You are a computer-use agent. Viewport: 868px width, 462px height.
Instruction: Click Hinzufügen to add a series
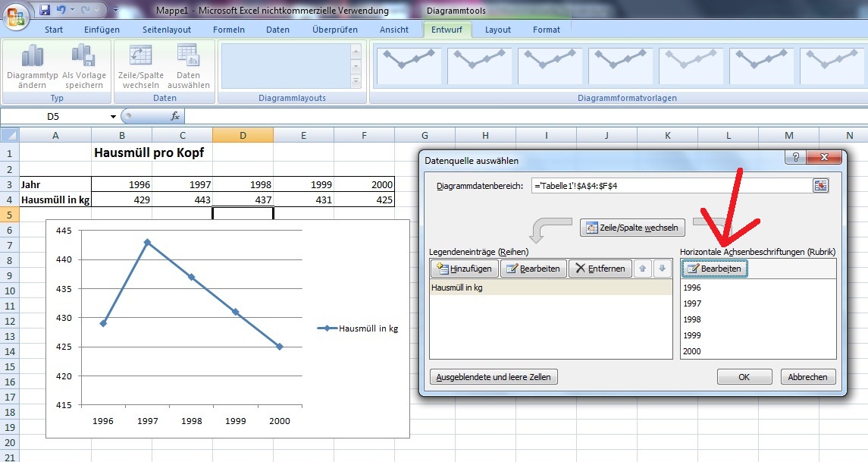(x=464, y=269)
